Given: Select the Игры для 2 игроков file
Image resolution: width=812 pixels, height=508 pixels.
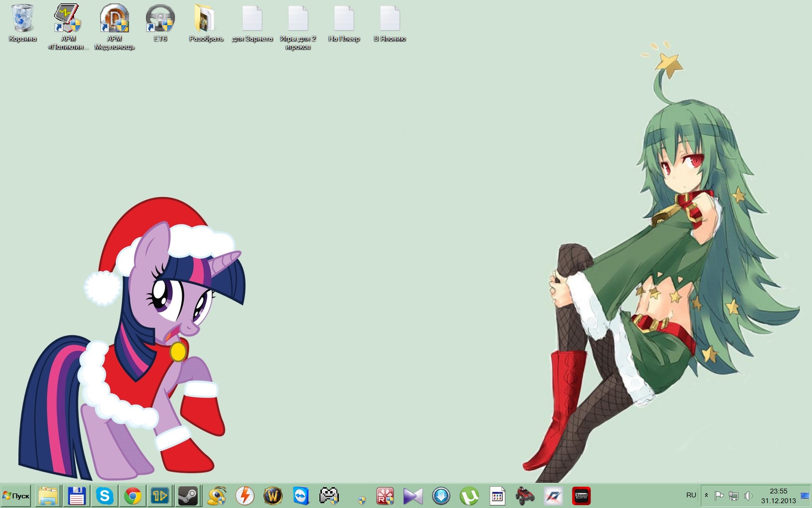Looking at the screenshot, I should [x=298, y=27].
